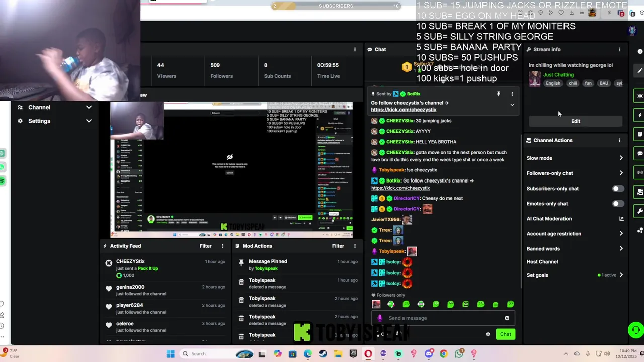This screenshot has width=644, height=362.
Task: Open Epic Games launcher from taskbar
Action: [x=353, y=354]
